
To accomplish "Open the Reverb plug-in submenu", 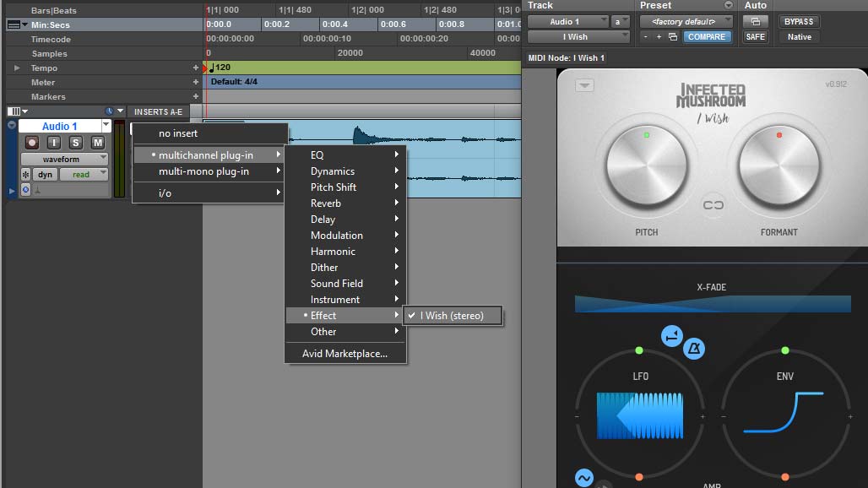I will (x=345, y=203).
